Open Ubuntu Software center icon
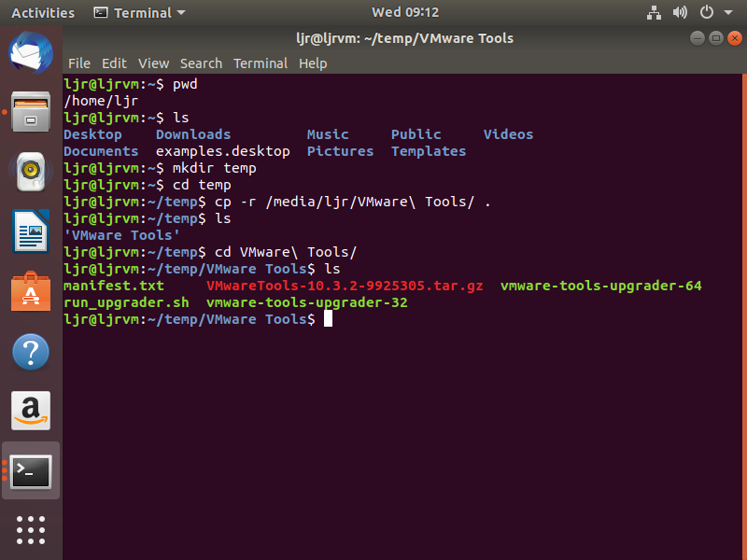 point(31,292)
